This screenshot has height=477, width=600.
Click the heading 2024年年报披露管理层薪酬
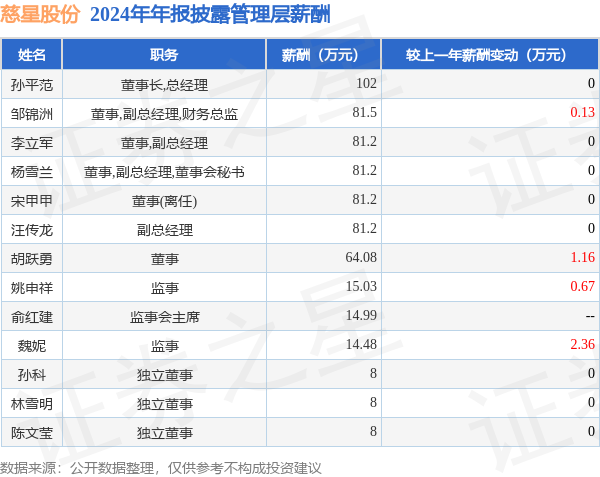click(210, 15)
